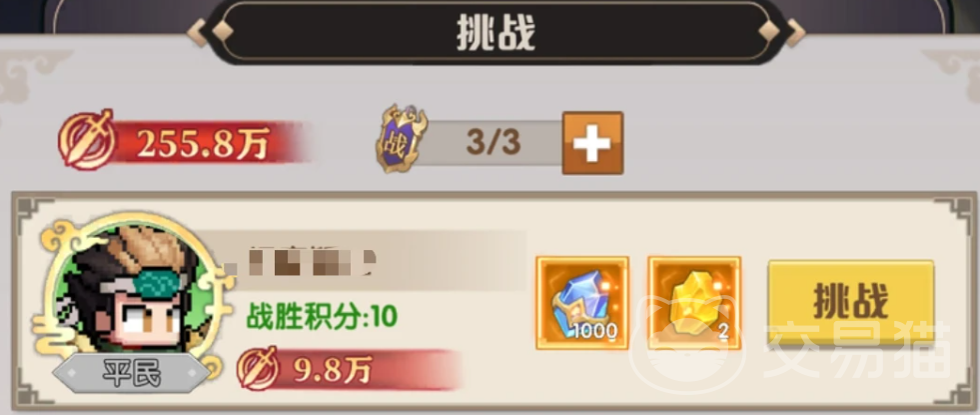
Task: Select the blue crystal reward showing 1000
Action: coord(581,303)
